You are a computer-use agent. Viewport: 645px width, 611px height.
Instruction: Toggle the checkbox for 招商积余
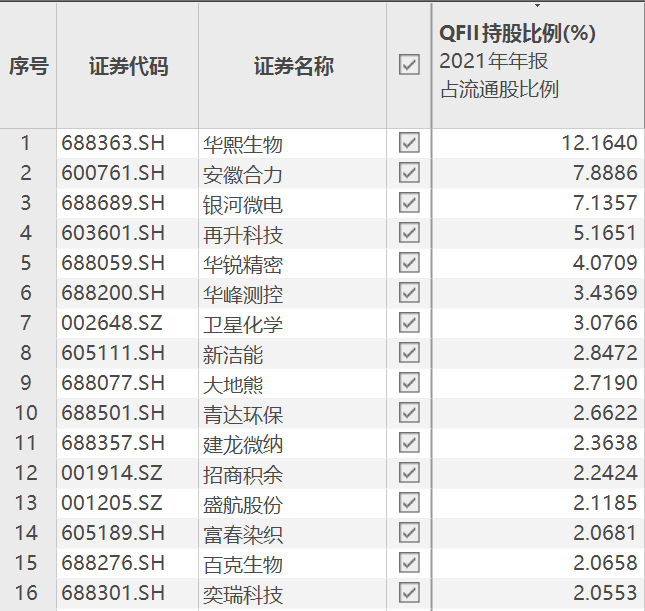[408, 473]
